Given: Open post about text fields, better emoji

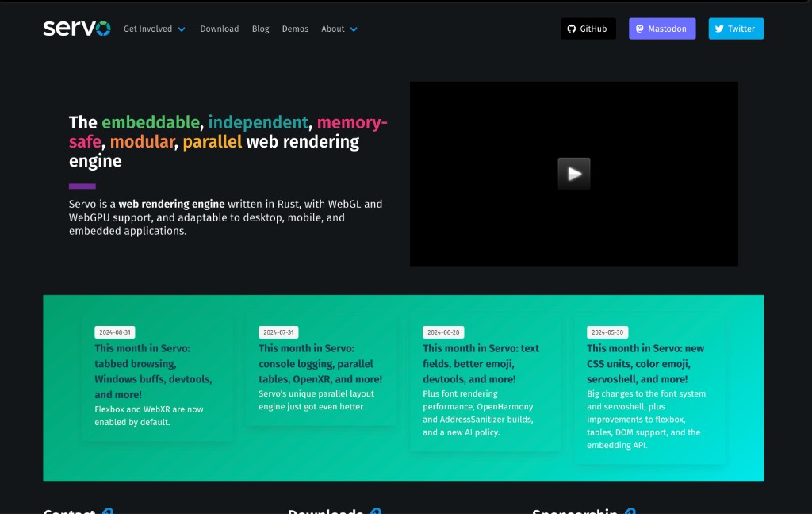Looking at the screenshot, I should (x=481, y=363).
